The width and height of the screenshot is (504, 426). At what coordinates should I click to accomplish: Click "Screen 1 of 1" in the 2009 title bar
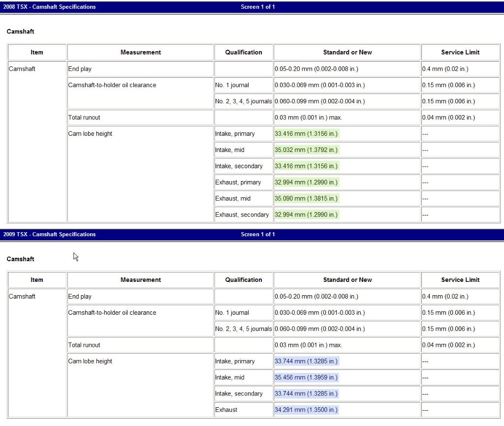point(258,234)
